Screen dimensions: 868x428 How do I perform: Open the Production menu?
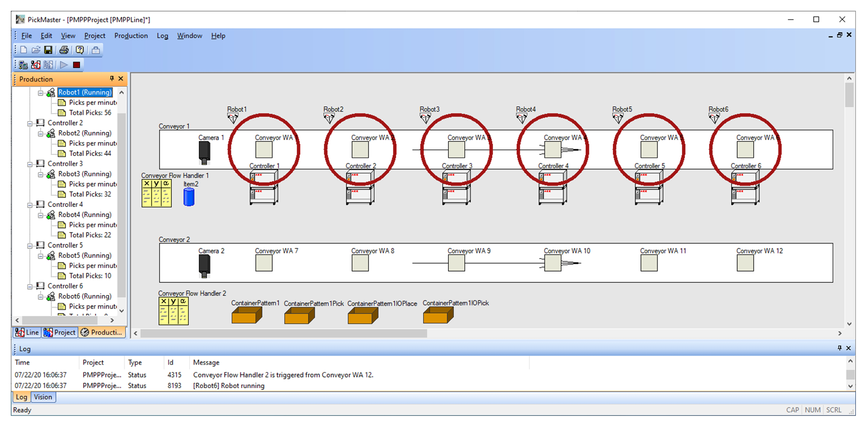pos(131,36)
